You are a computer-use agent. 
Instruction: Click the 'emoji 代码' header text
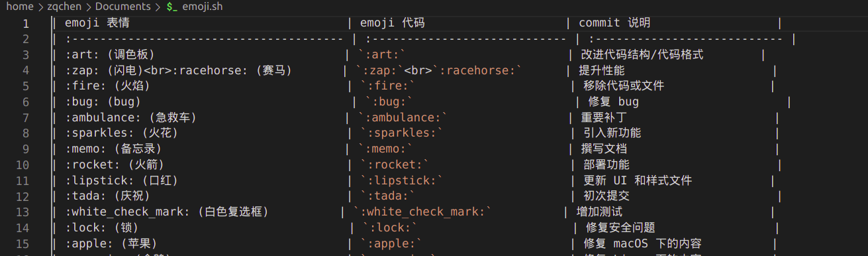pos(393,23)
